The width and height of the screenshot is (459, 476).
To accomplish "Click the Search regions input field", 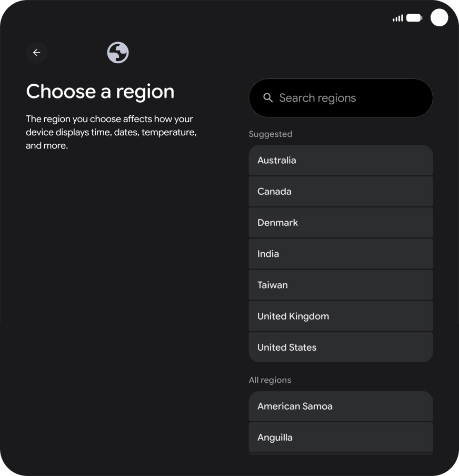I will pyautogui.click(x=341, y=97).
